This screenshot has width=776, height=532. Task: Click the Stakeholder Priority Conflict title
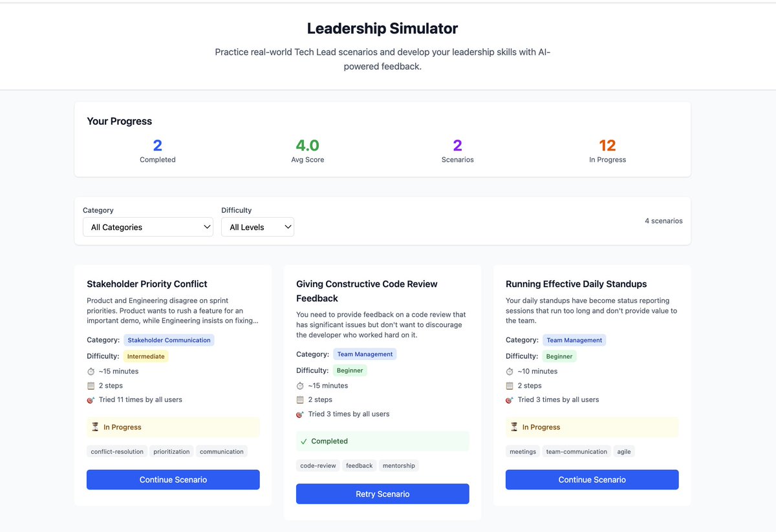pyautogui.click(x=147, y=284)
